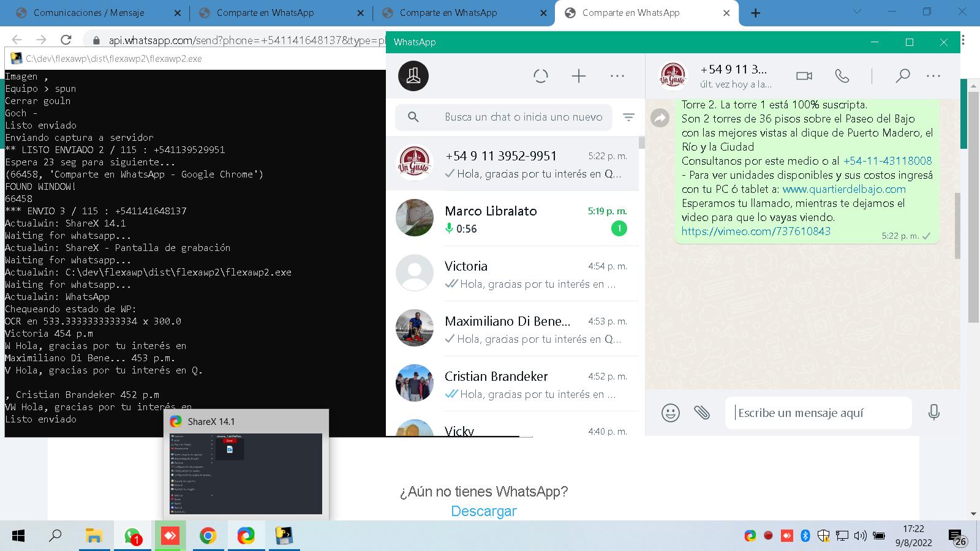This screenshot has height=551, width=980.
Task: Open www.quartierdelbajo.com link
Action: [844, 189]
